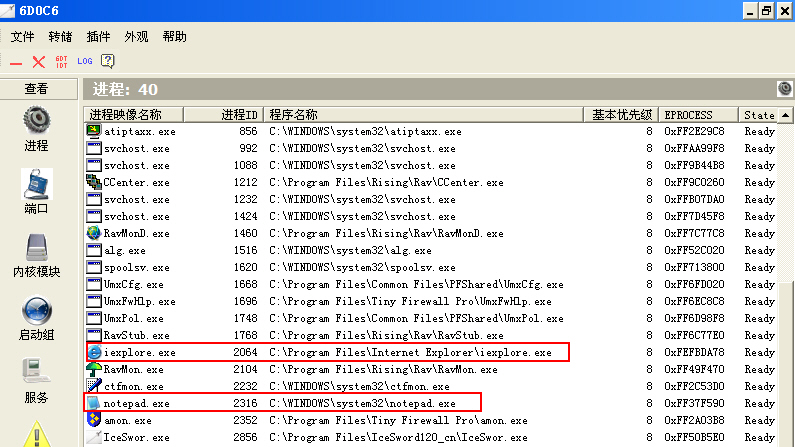795x447 pixels.
Task: Open the GDT IDT toolbar button
Action: coord(61,62)
